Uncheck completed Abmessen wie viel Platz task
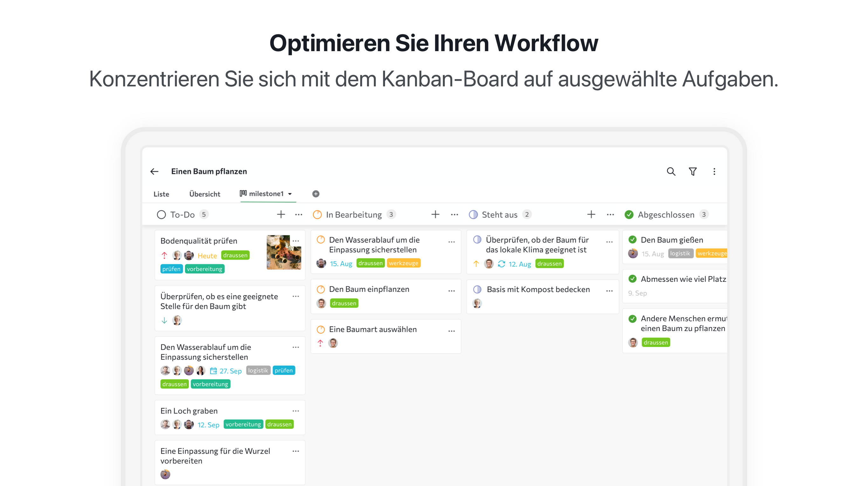This screenshot has width=868, height=486. (x=632, y=279)
